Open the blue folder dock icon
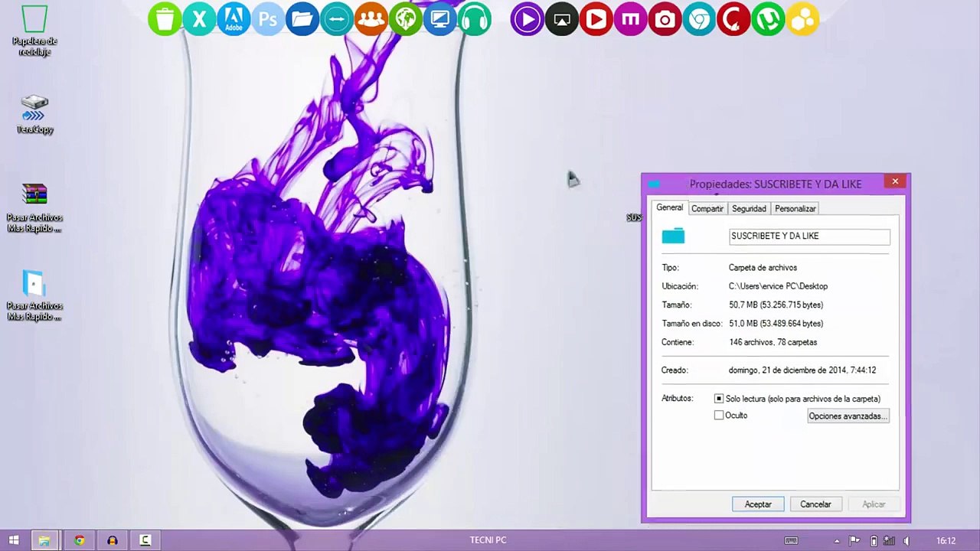This screenshot has width=980, height=551. tap(302, 19)
